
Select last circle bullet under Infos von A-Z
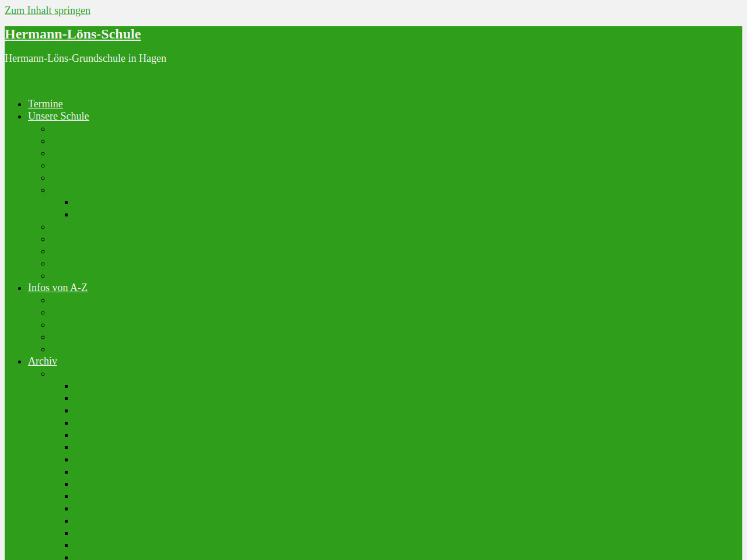pyautogui.click(x=43, y=349)
